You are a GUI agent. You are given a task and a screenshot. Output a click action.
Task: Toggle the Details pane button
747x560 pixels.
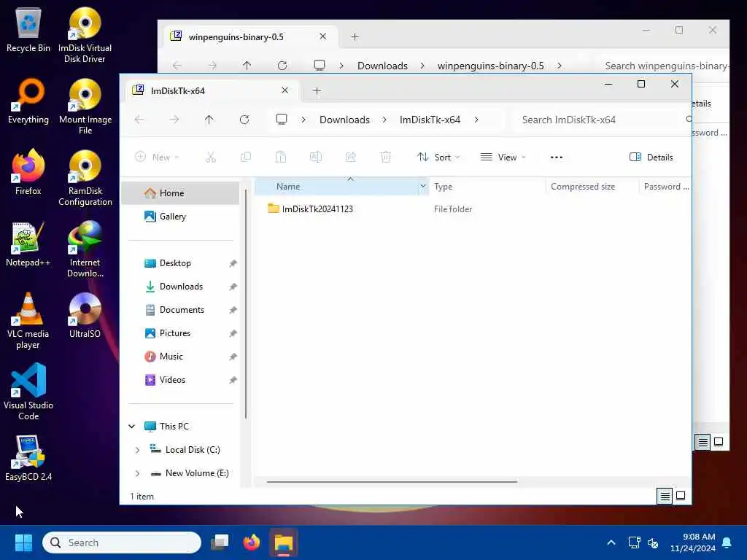pyautogui.click(x=651, y=157)
